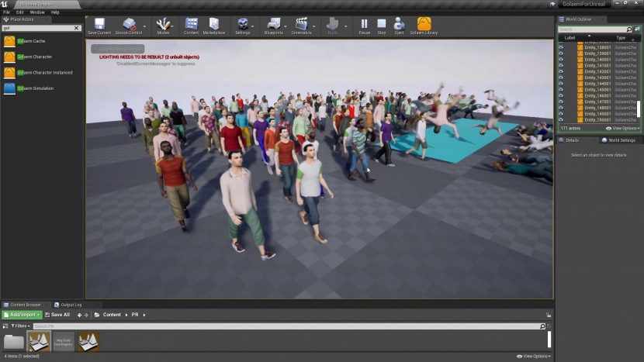
Task: Open the Modes toolbar button
Action: pos(163,26)
